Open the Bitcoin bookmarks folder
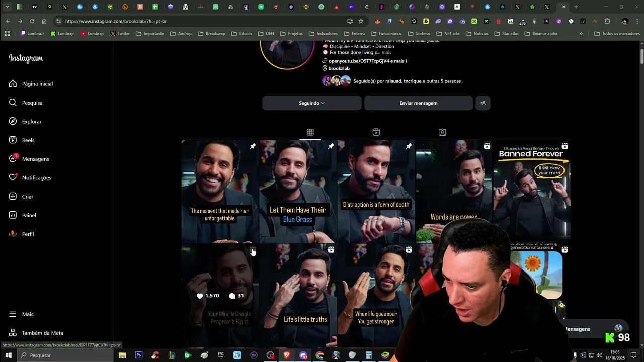The height and width of the screenshot is (362, 644). [242, 34]
